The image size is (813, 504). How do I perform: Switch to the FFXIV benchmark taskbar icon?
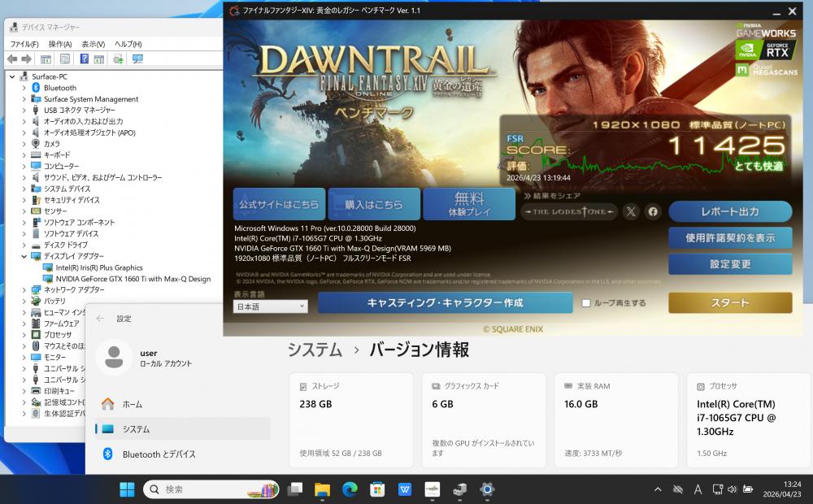(x=432, y=489)
